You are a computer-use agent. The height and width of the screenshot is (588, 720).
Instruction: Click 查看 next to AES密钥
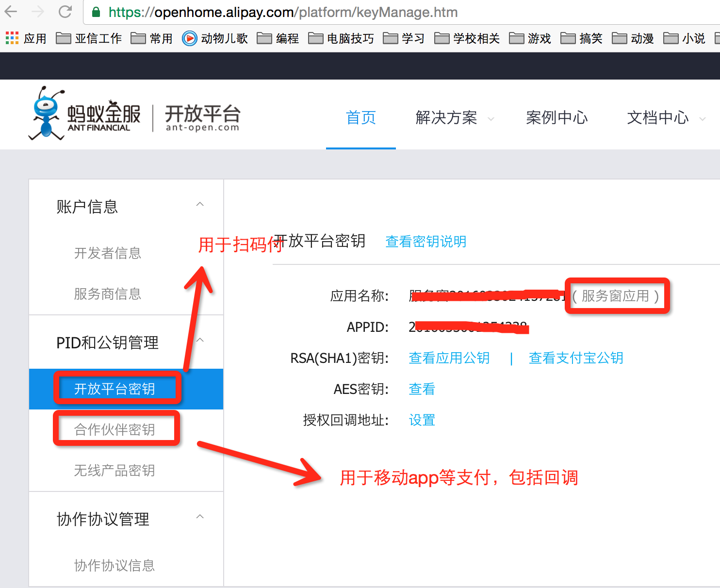click(x=422, y=389)
